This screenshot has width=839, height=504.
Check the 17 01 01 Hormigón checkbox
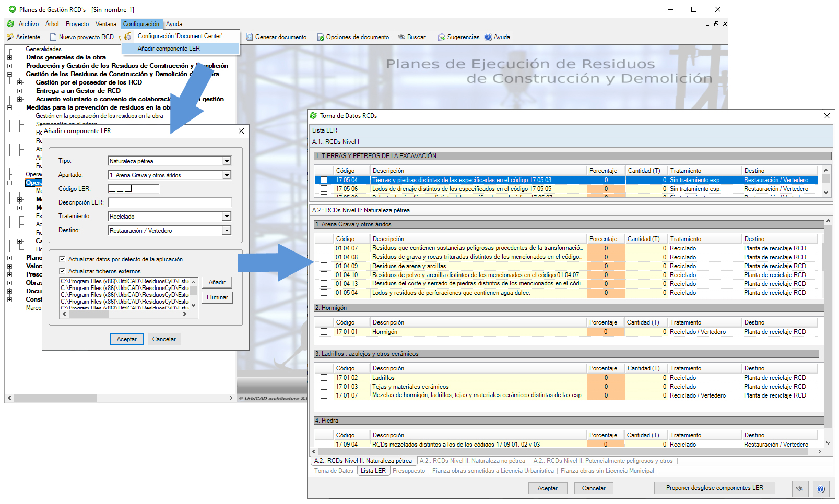[x=324, y=332]
